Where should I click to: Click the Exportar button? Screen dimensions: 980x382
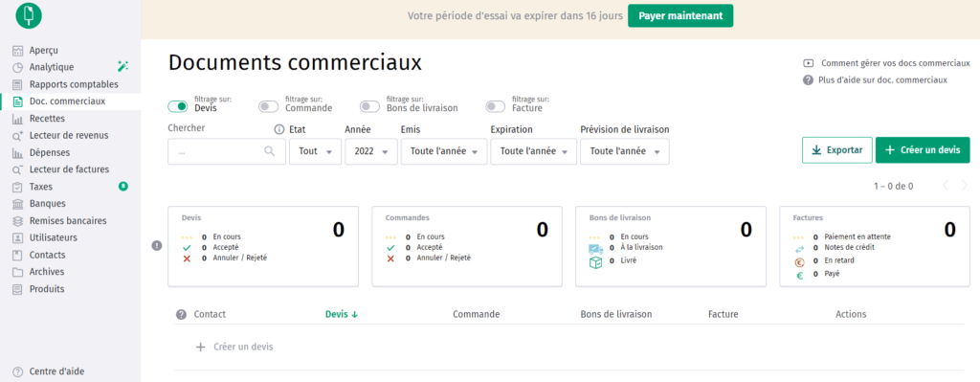pos(836,150)
